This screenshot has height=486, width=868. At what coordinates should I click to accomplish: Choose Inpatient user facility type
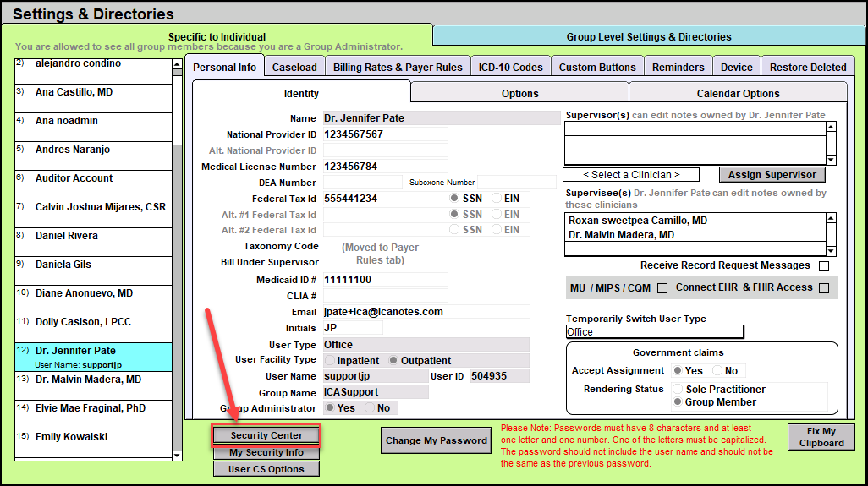pyautogui.click(x=332, y=361)
